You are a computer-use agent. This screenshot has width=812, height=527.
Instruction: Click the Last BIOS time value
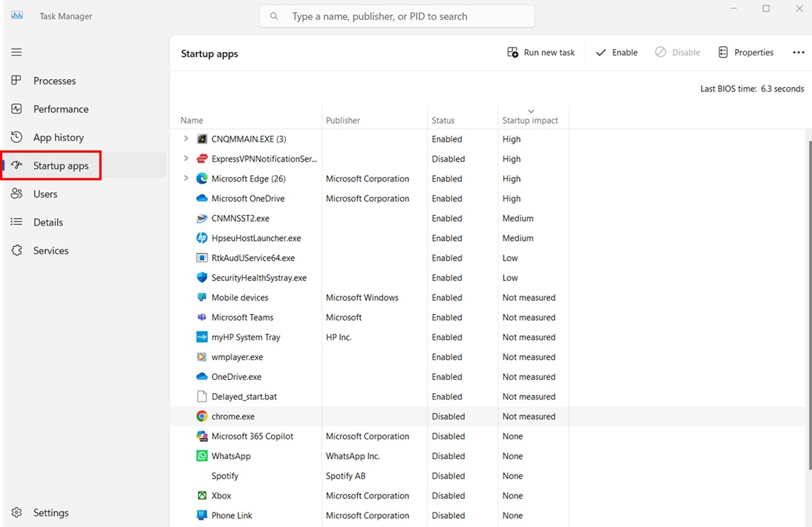pyautogui.click(x=783, y=89)
